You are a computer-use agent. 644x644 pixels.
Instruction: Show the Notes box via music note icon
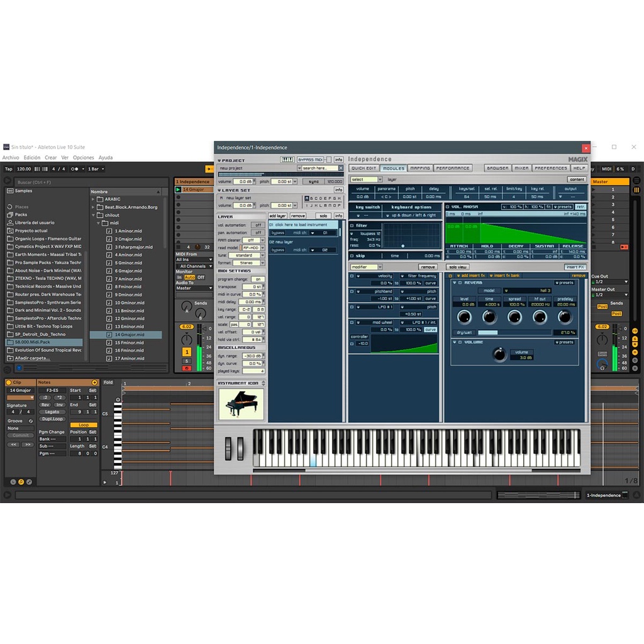tap(21, 482)
